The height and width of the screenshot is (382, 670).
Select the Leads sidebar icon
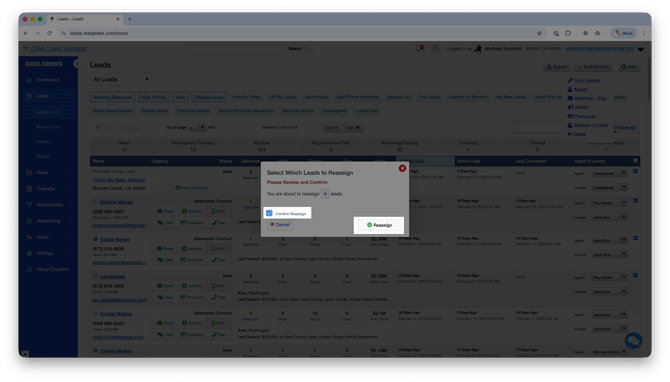click(29, 96)
